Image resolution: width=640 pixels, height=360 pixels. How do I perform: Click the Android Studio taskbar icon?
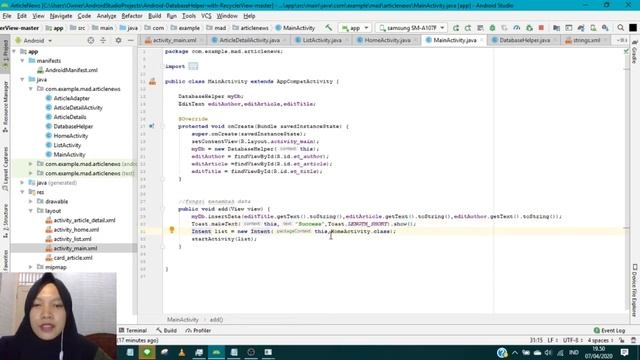216,352
